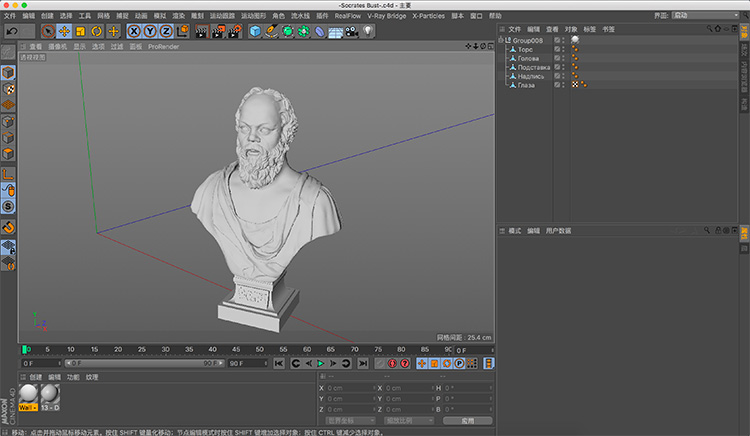This screenshot has height=436, width=750.
Task: Select the Голова object
Action: 529,58
